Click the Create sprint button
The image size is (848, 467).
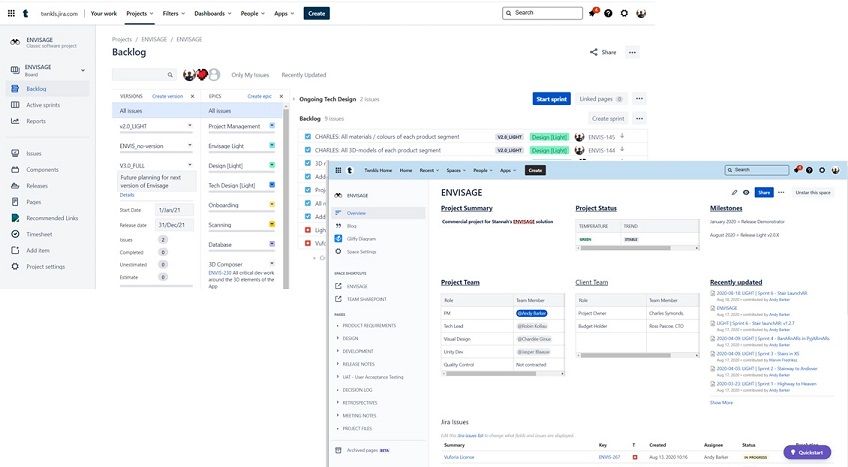[608, 118]
